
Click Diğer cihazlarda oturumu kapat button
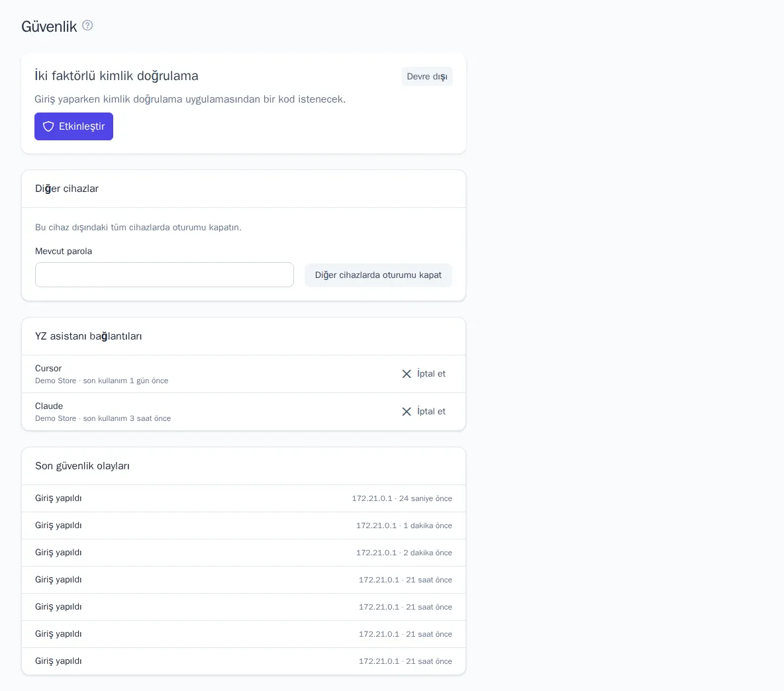coord(379,275)
